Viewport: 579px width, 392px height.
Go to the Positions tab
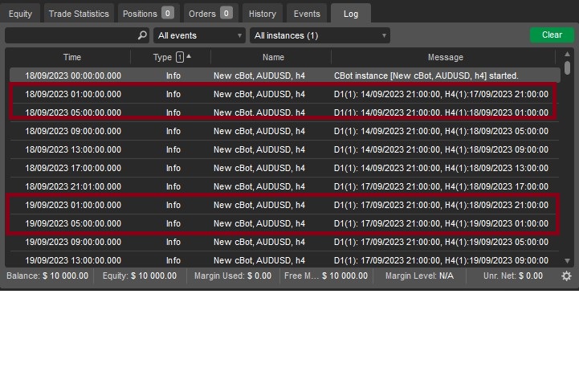click(147, 14)
